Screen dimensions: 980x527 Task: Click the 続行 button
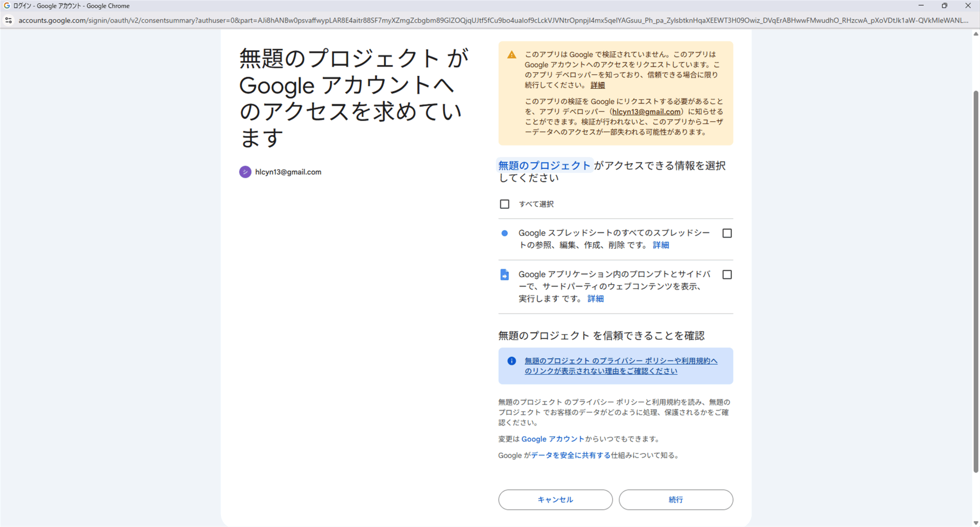(x=676, y=499)
